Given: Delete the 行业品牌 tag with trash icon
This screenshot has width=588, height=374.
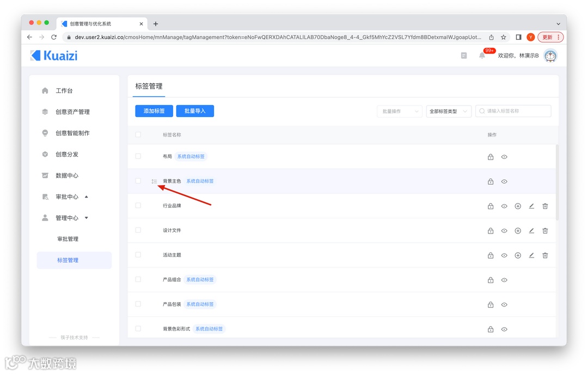Looking at the screenshot, I should (x=545, y=206).
